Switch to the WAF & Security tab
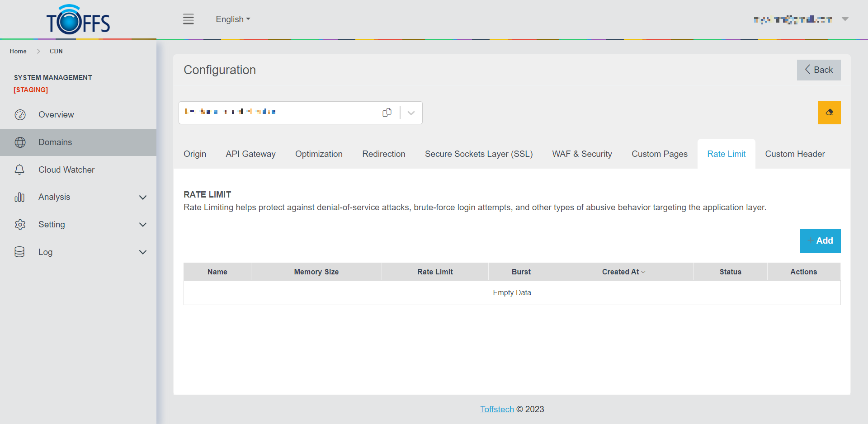Screen dimensions: 868x424 point(582,154)
